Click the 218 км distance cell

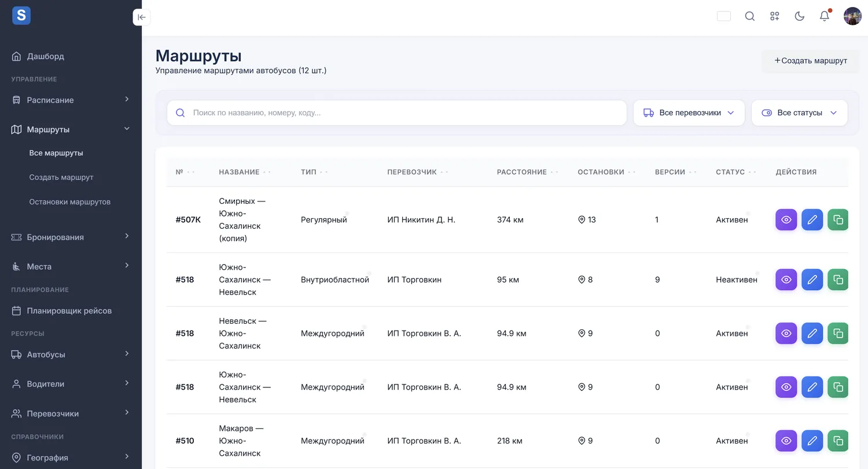coord(510,441)
